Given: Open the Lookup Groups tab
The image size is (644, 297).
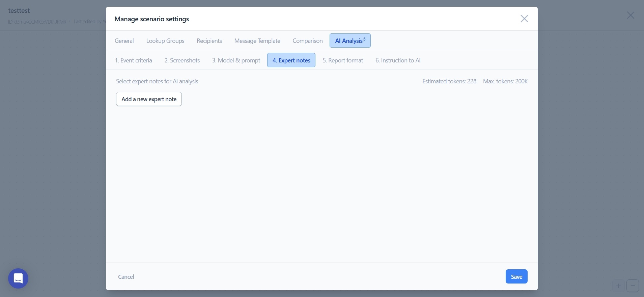Looking at the screenshot, I should pos(165,41).
